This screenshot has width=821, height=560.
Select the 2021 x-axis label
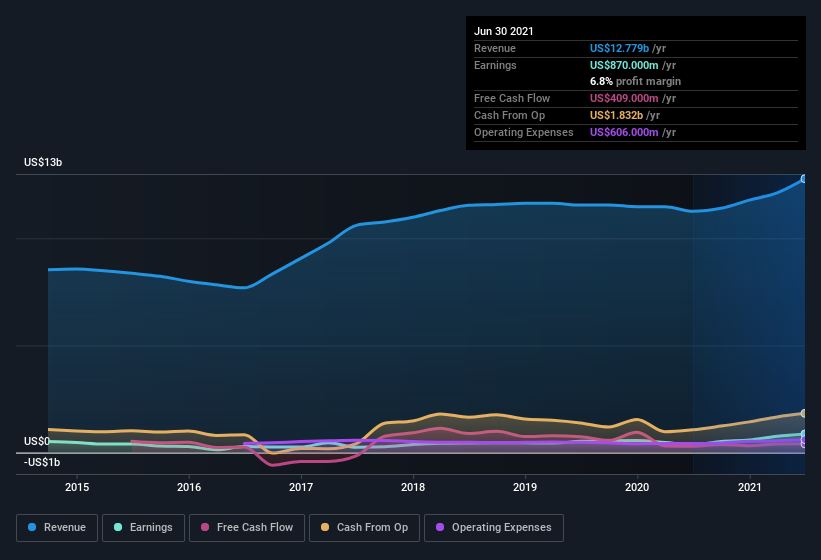pyautogui.click(x=750, y=487)
